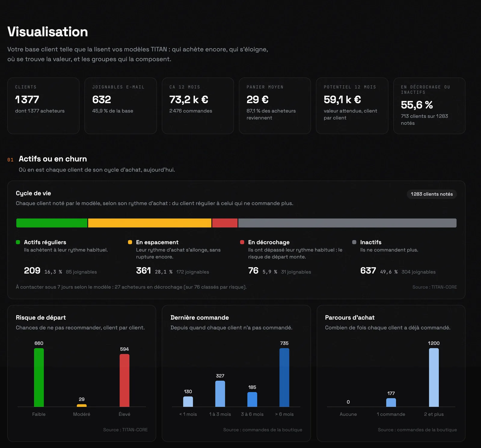Viewport: 481px width, 448px height.
Task: Click the '< 1 mois' bar in Dernière commande
Action: click(x=188, y=401)
